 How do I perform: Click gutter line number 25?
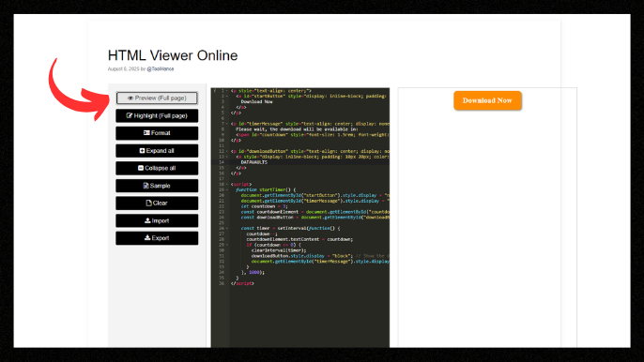click(222, 223)
